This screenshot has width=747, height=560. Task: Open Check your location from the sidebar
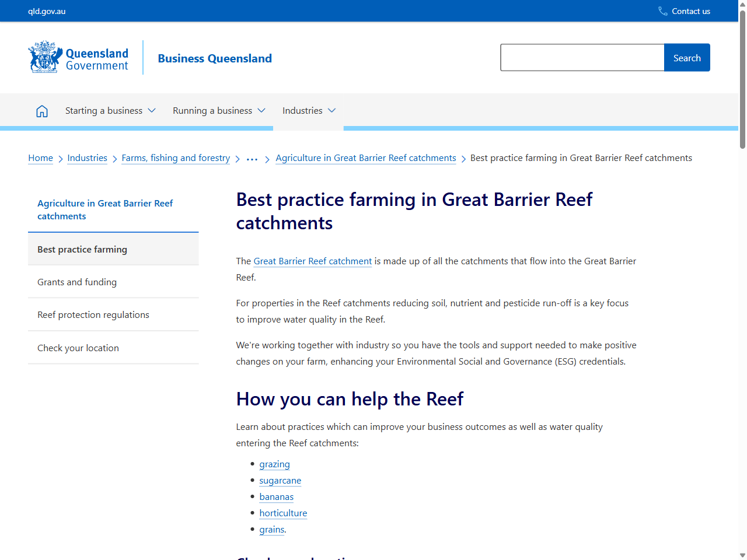(78, 348)
